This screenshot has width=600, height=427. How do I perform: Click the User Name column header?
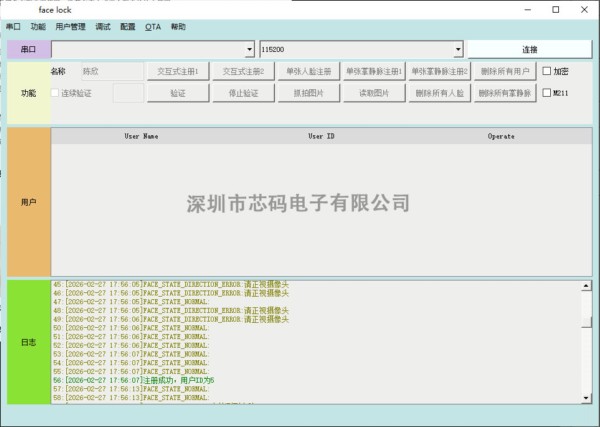click(141, 136)
